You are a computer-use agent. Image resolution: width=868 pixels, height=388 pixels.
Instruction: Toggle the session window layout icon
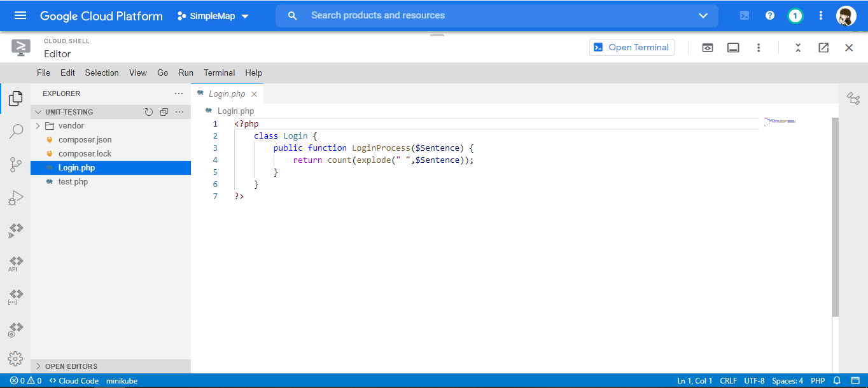tap(733, 48)
